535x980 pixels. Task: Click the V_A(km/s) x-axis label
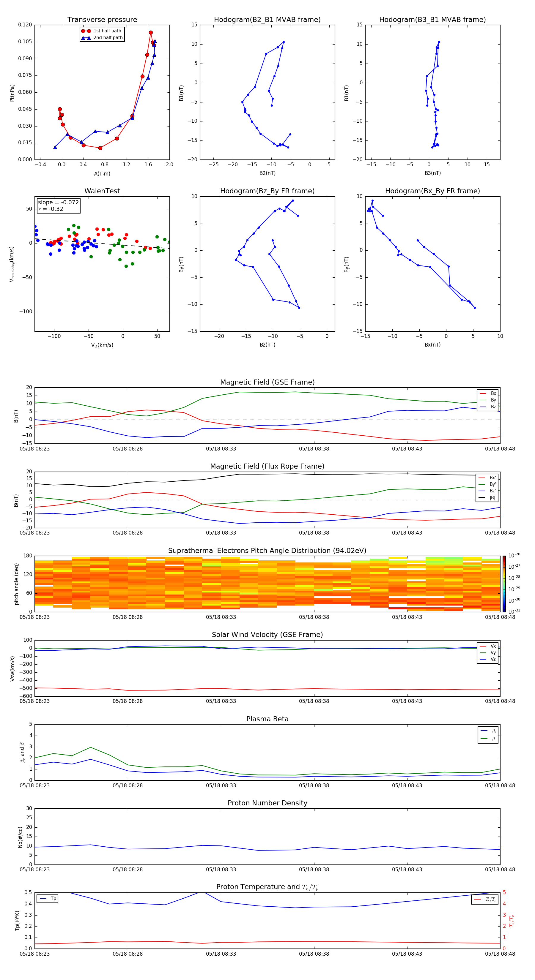point(102,345)
